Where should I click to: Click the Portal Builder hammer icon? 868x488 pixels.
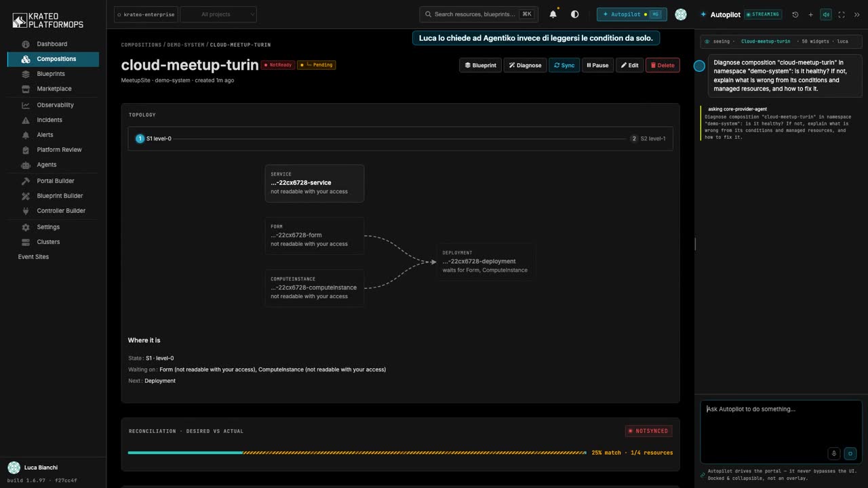(26, 181)
